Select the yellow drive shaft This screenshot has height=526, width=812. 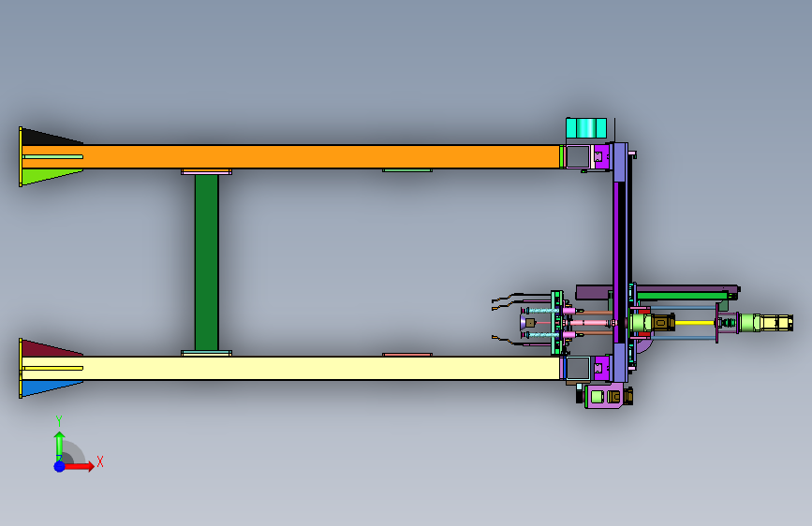(694, 323)
